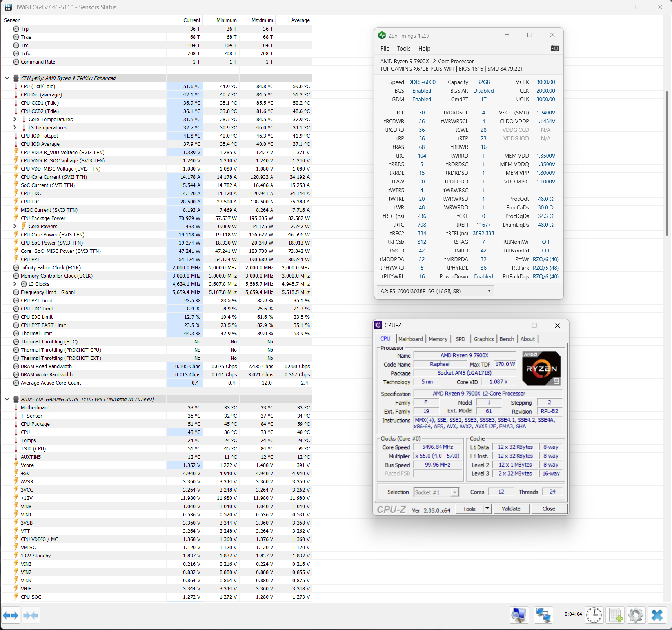Switch to the Mainboard tab in CPU-Z
The height and width of the screenshot is (630, 672).
click(410, 339)
